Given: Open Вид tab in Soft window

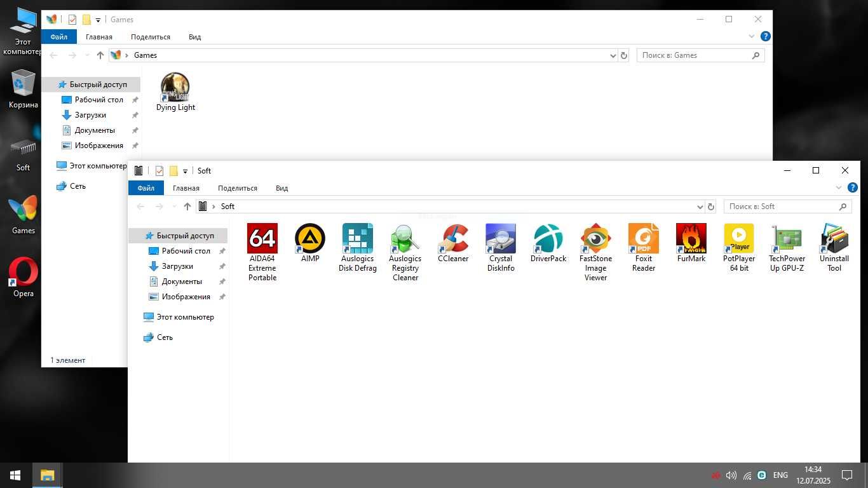Looking at the screenshot, I should (282, 188).
